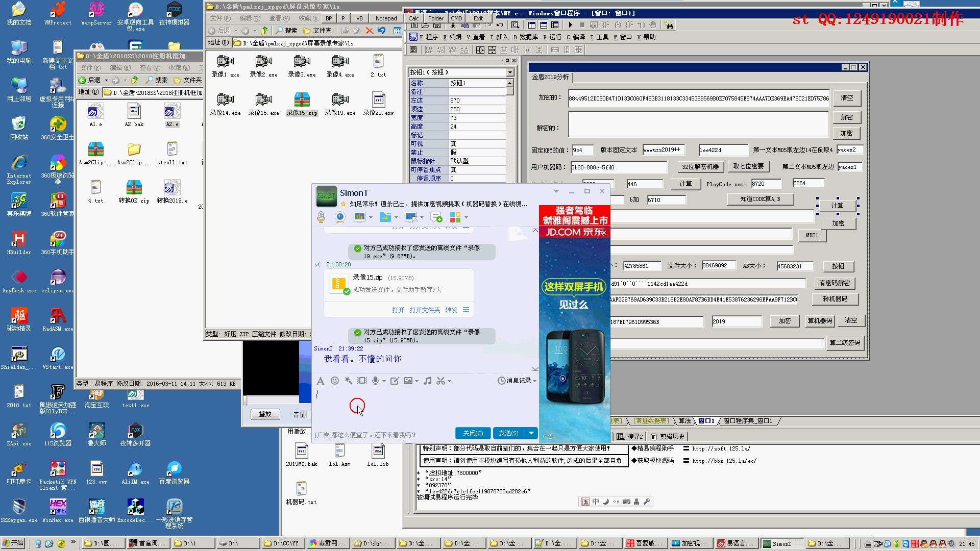The image size is (980, 551).
Task: Switch to the 剪辑历史 tab
Action: pyautogui.click(x=669, y=437)
